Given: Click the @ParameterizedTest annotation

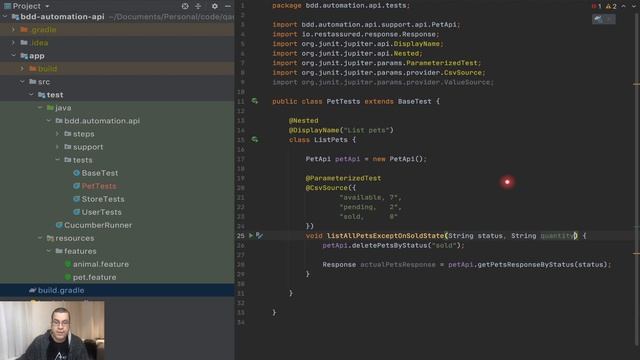Looking at the screenshot, I should pyautogui.click(x=343, y=178).
